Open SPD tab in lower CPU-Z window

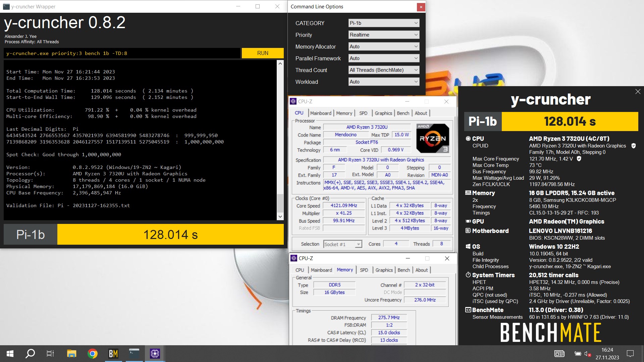[x=364, y=270]
